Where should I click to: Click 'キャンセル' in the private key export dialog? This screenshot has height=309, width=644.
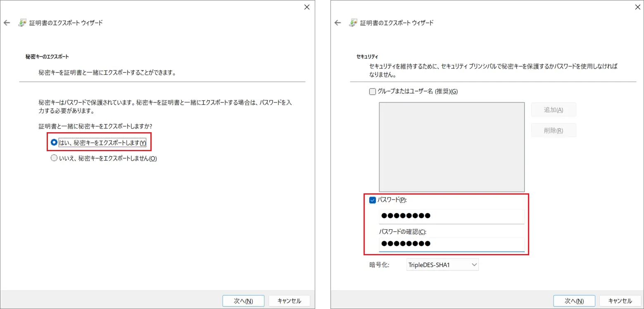point(289,301)
